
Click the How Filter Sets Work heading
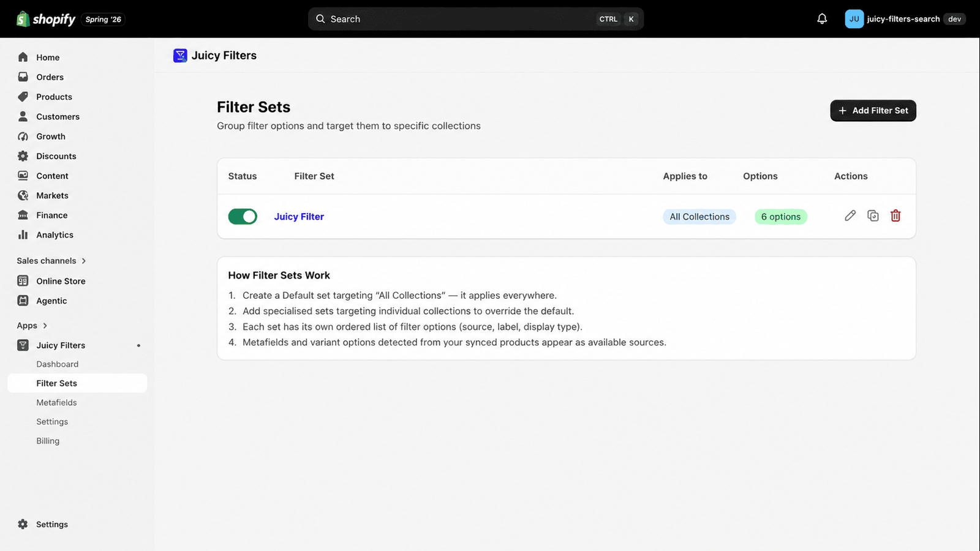click(279, 275)
